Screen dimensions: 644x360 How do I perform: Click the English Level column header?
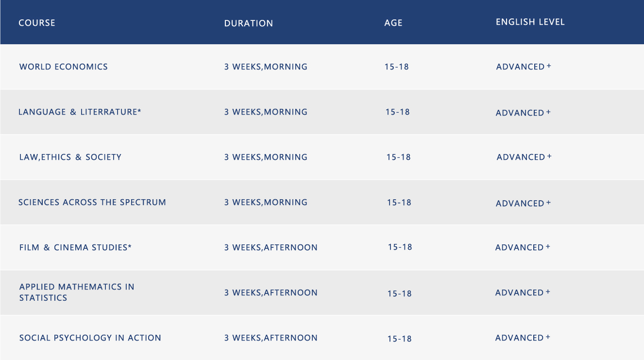click(530, 22)
